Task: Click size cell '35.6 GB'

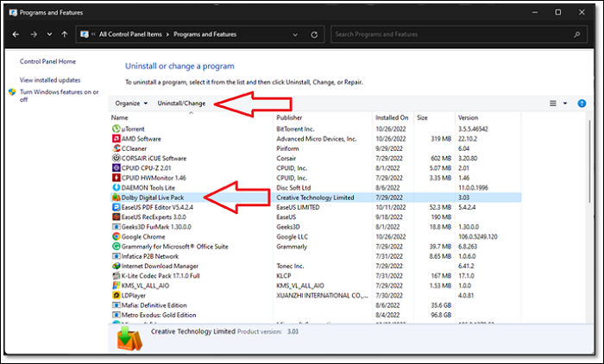Action: (x=442, y=305)
